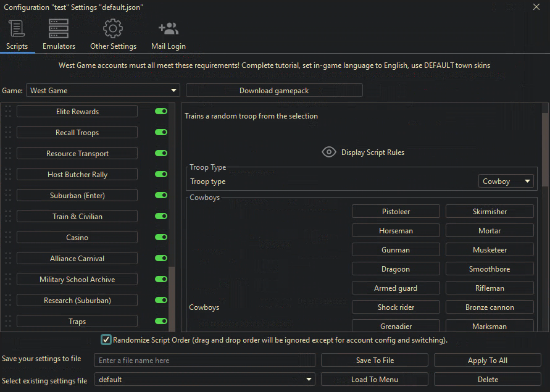Grab the drag handle beside Military School Archive

tap(8, 280)
